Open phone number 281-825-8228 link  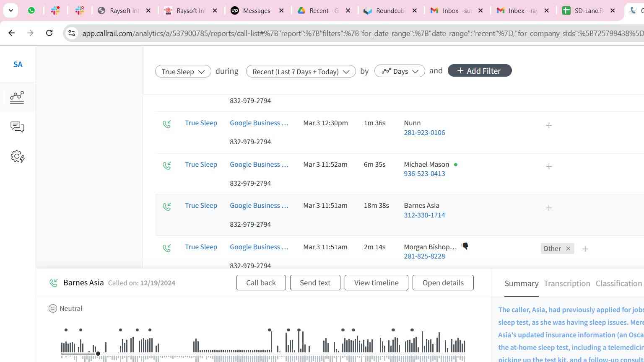(424, 256)
